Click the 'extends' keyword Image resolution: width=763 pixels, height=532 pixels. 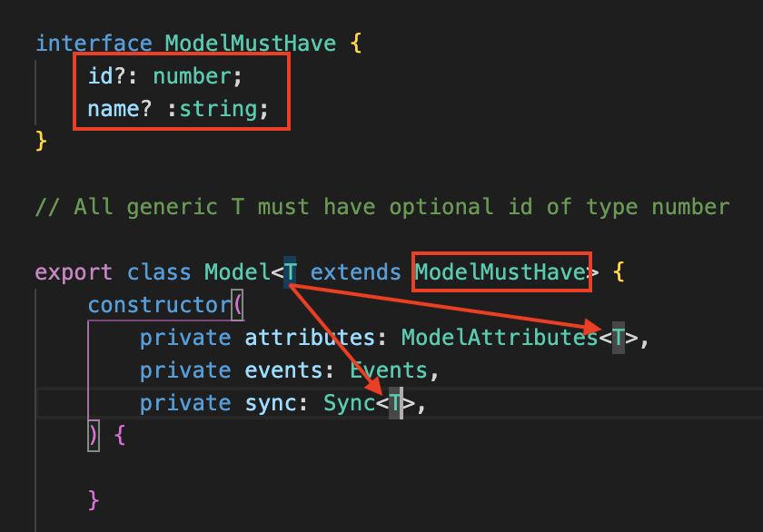click(x=356, y=272)
